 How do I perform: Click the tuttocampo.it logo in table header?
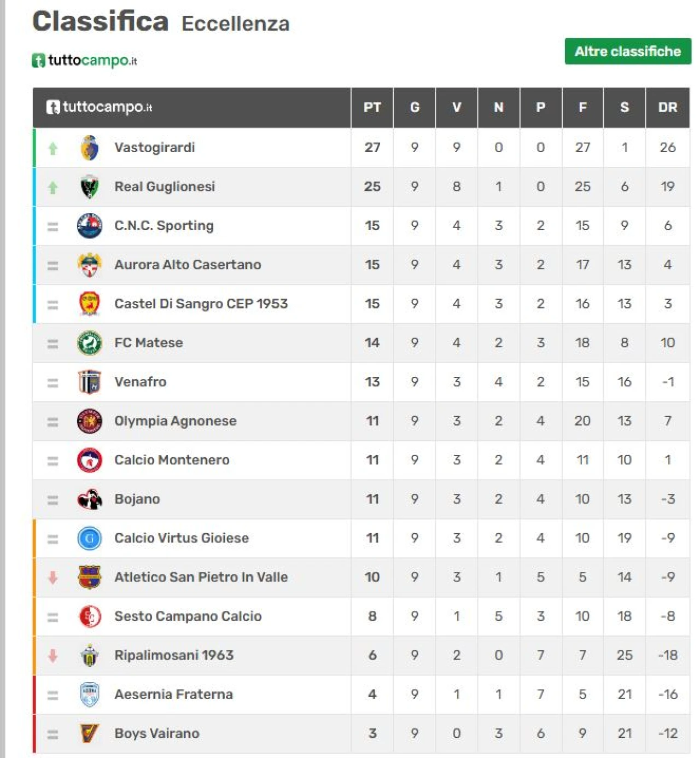tap(99, 107)
